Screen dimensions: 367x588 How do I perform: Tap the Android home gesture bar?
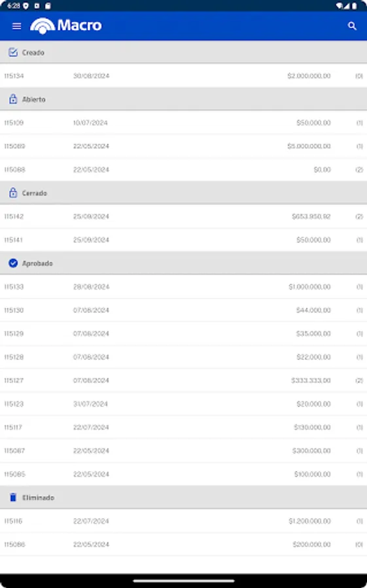pyautogui.click(x=184, y=581)
